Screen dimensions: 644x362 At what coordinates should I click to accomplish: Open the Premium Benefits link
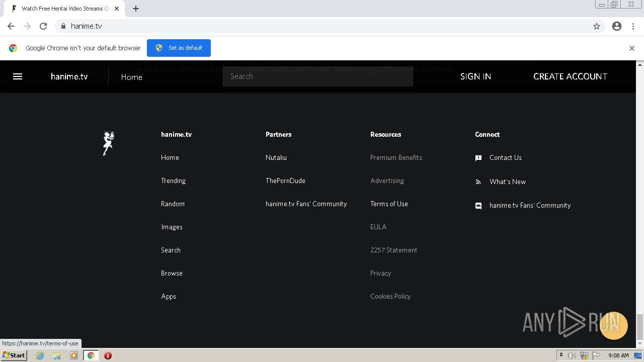(396, 157)
